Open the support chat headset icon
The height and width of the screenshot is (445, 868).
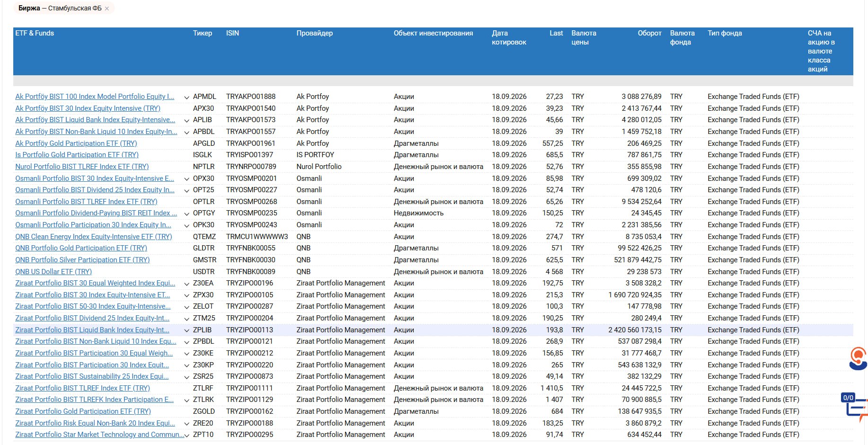pyautogui.click(x=858, y=358)
